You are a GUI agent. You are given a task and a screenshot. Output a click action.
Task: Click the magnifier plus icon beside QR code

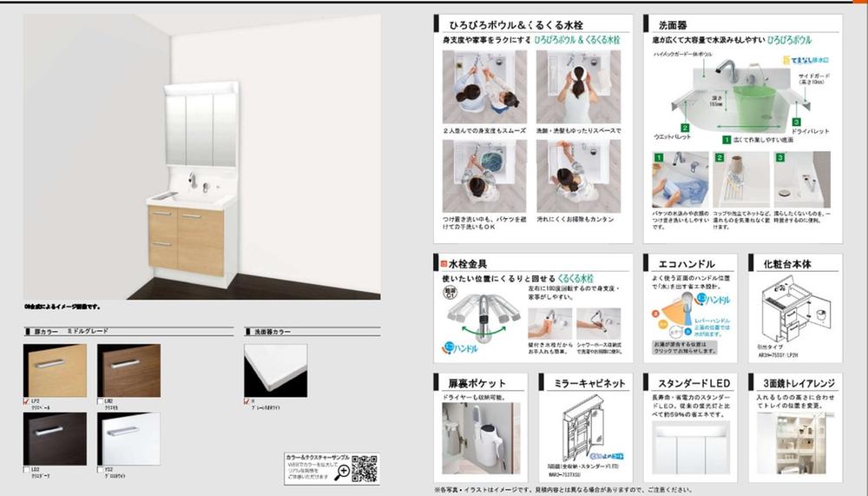(344, 471)
